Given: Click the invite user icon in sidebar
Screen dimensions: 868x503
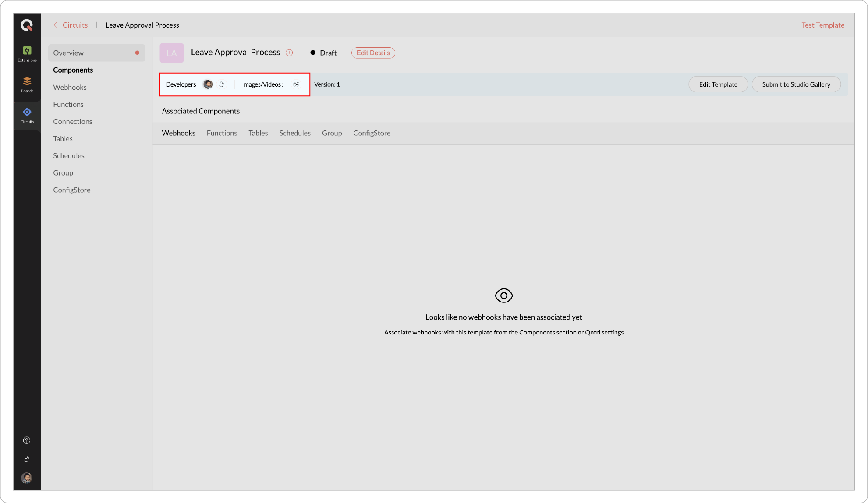Looking at the screenshot, I should pyautogui.click(x=27, y=459).
